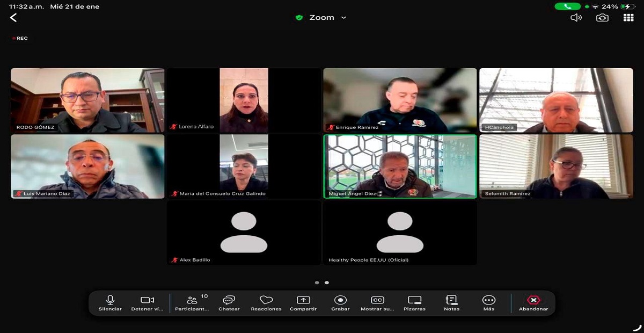Change layout with the grid view icon
The image size is (644, 333).
628,18
